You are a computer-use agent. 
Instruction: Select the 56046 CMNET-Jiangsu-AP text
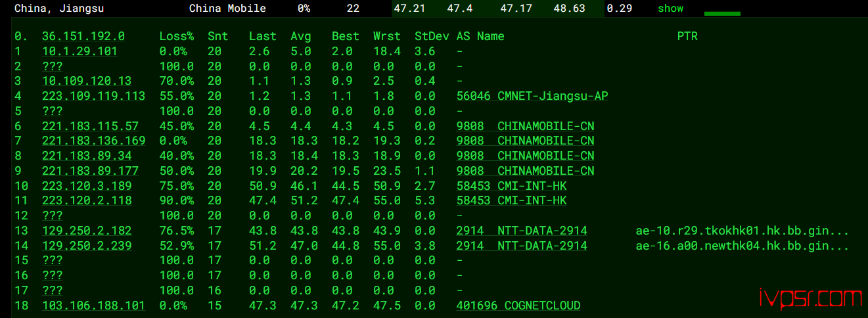(532, 96)
